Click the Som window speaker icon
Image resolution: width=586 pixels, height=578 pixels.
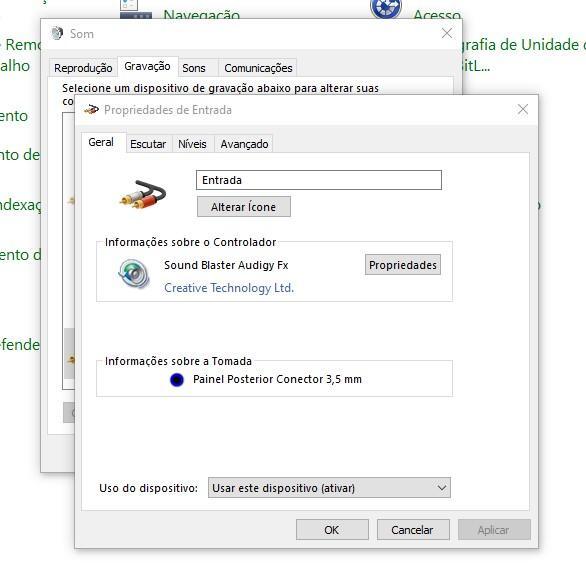click(57, 33)
